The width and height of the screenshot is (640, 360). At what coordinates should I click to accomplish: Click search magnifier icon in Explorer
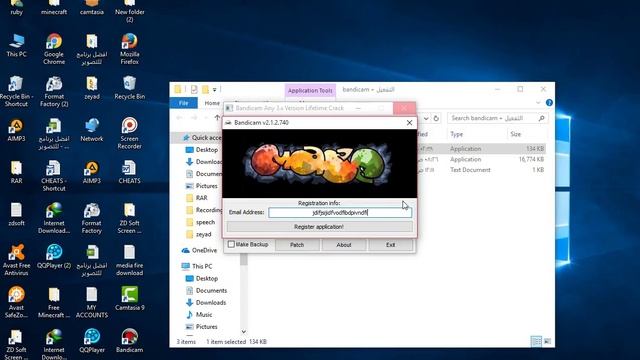click(x=542, y=118)
